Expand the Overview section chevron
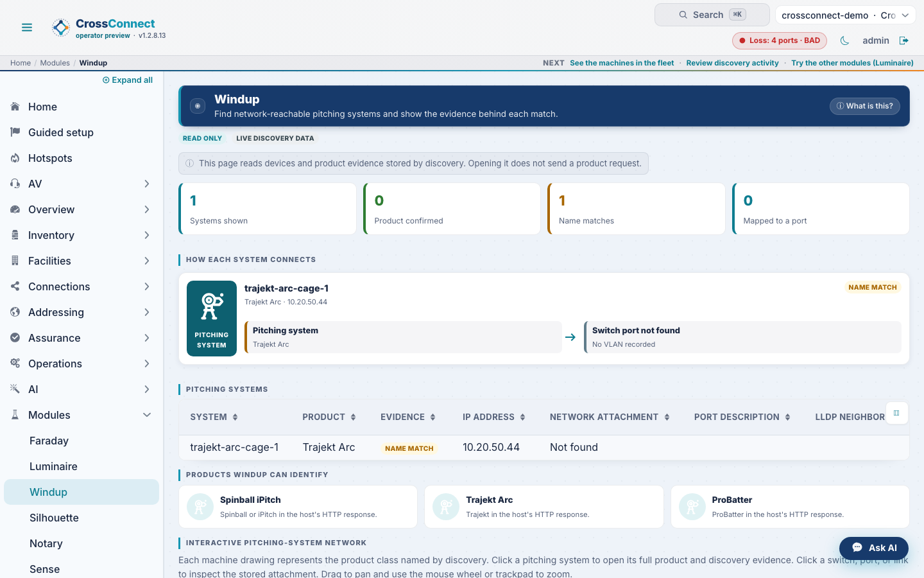Image resolution: width=924 pixels, height=578 pixels. coord(147,209)
